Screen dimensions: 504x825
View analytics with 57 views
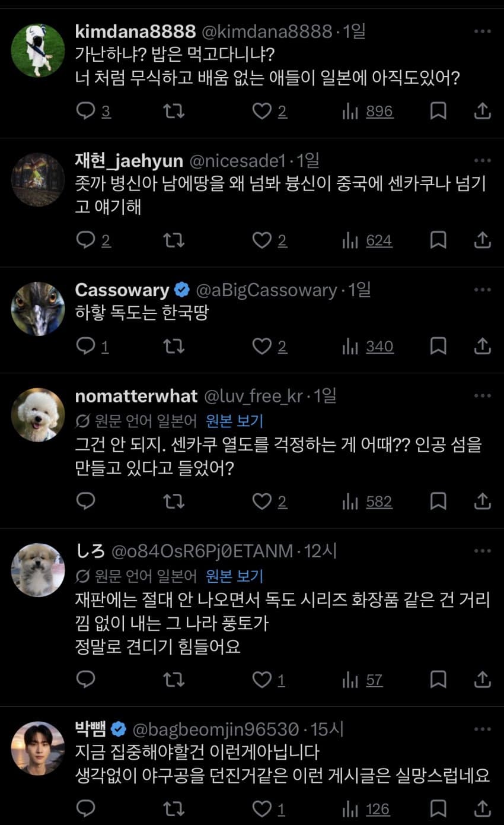(x=362, y=679)
